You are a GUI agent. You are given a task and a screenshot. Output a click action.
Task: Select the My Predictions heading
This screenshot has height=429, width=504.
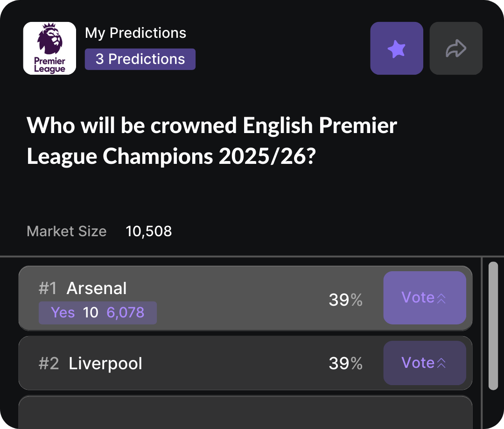point(135,33)
